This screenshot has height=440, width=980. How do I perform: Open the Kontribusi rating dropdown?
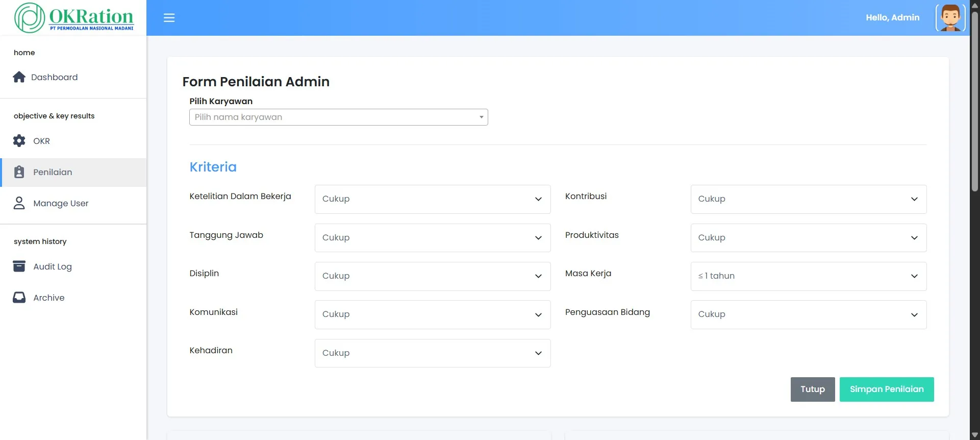pyautogui.click(x=809, y=199)
